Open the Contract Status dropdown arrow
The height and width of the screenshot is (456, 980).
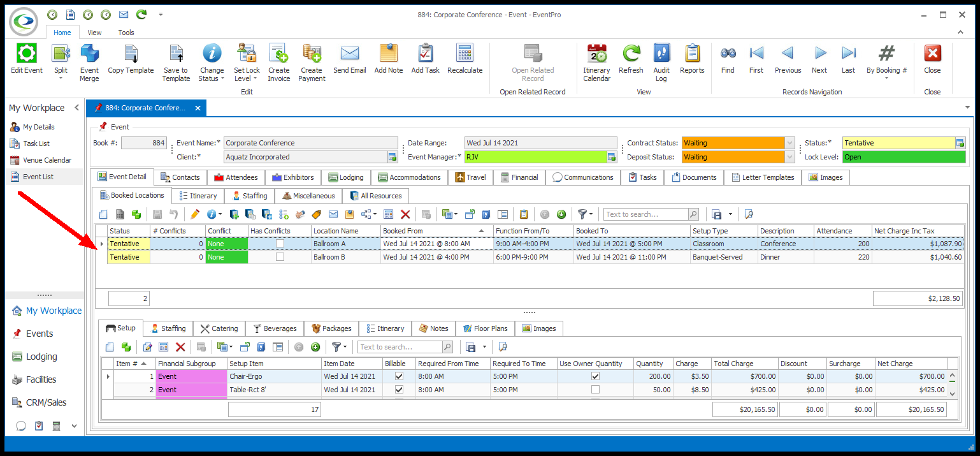790,143
